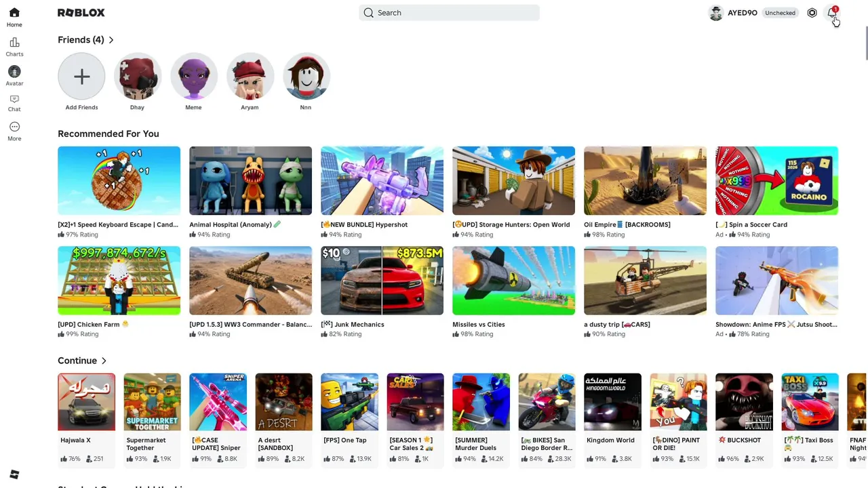Open the Car Sales 2 SEASON 1 thumbnail

415,402
